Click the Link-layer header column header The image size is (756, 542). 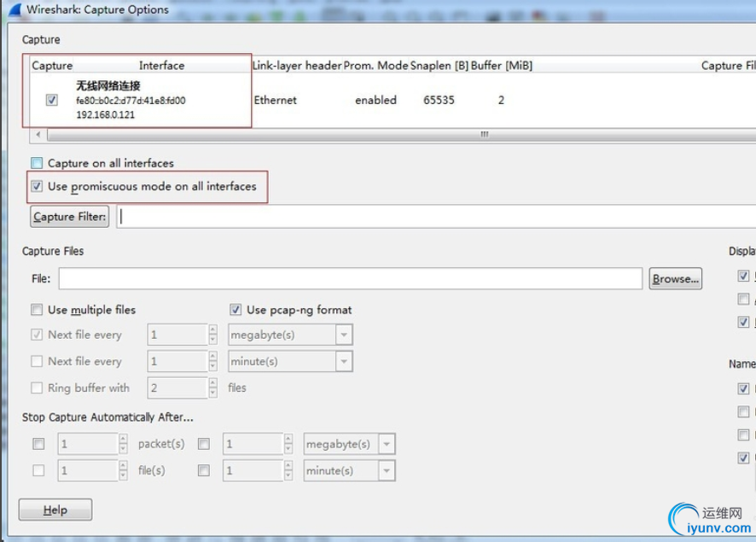(x=297, y=66)
